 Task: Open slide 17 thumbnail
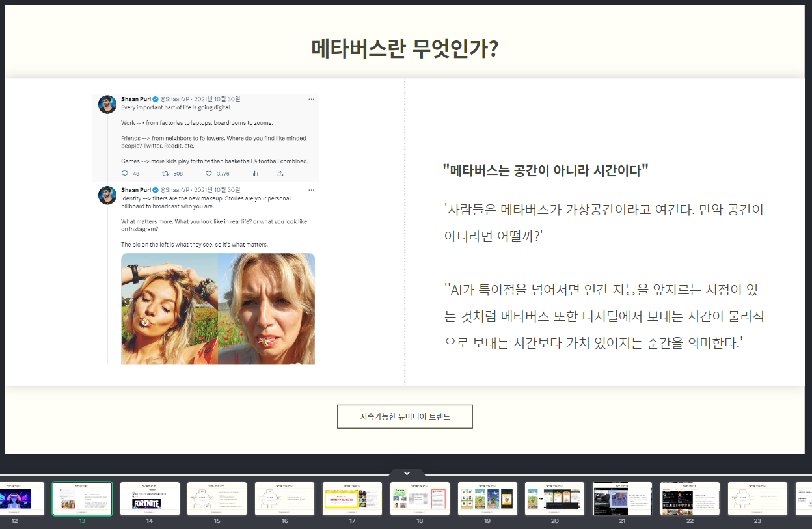click(353, 499)
